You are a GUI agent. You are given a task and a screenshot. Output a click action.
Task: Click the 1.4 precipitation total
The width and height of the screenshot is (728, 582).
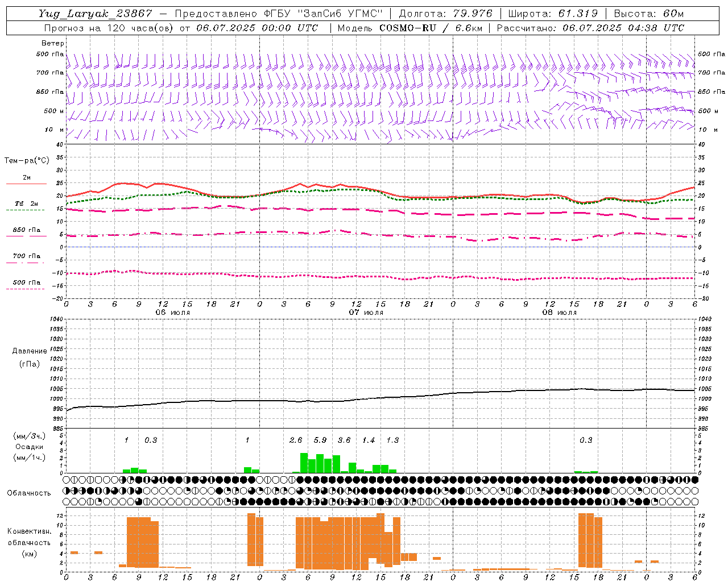[x=369, y=440]
